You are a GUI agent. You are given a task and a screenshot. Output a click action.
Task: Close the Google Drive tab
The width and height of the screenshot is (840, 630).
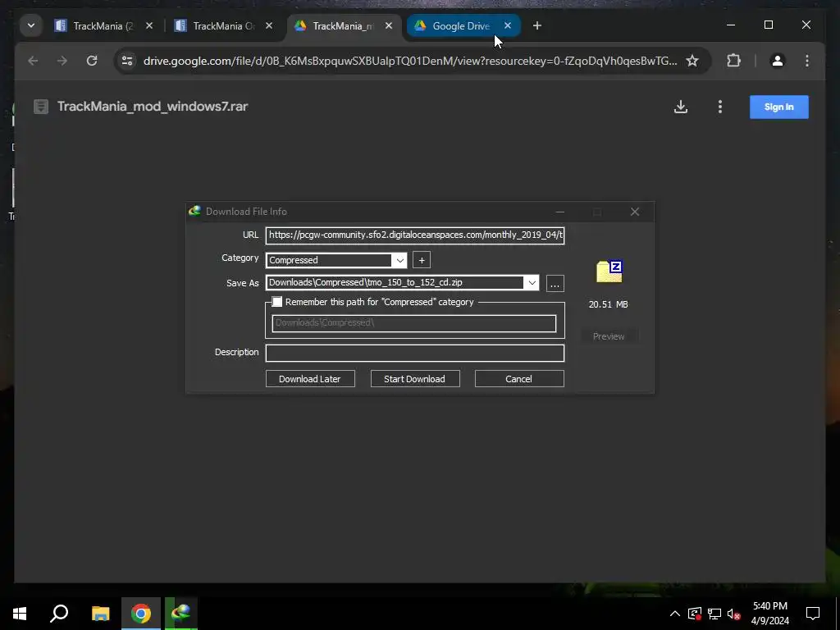[x=508, y=25]
